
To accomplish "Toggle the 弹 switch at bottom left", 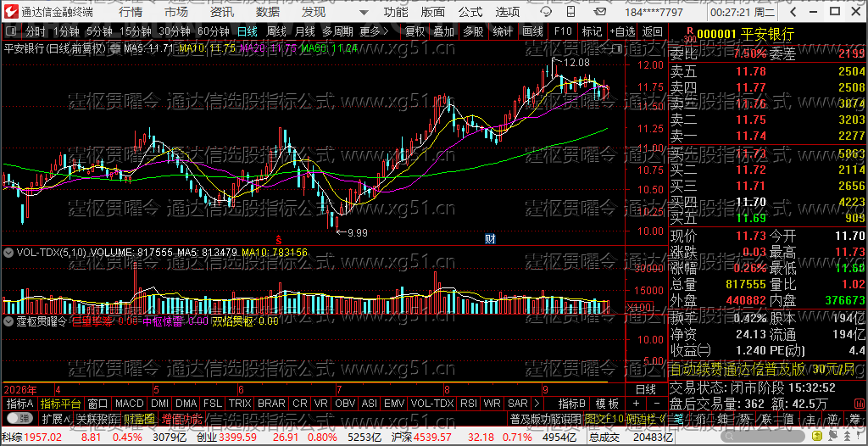I will [19, 418].
